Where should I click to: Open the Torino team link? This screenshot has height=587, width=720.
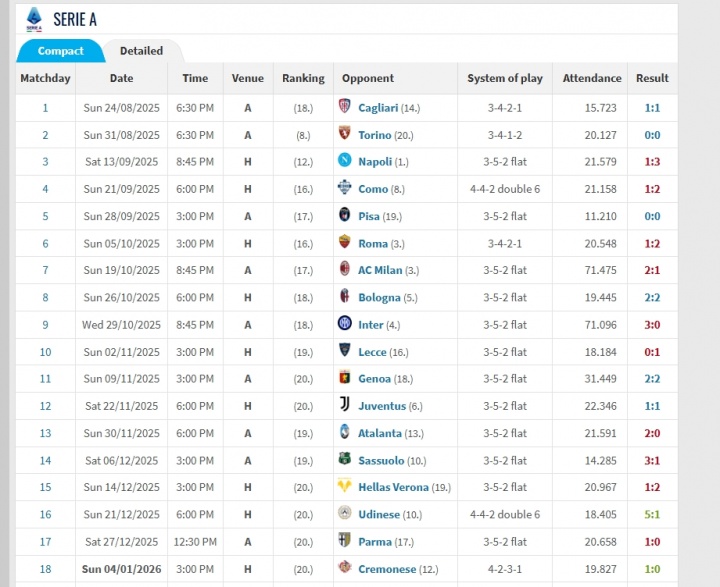[x=377, y=135]
